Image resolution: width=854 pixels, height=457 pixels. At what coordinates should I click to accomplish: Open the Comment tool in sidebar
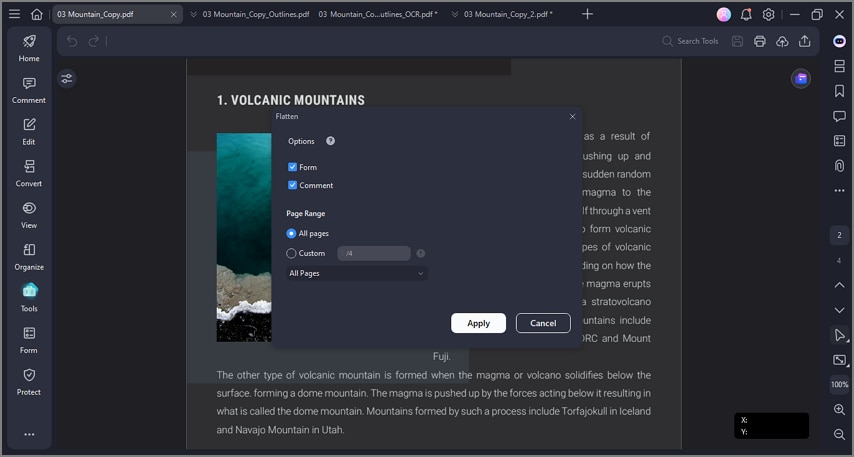click(29, 90)
